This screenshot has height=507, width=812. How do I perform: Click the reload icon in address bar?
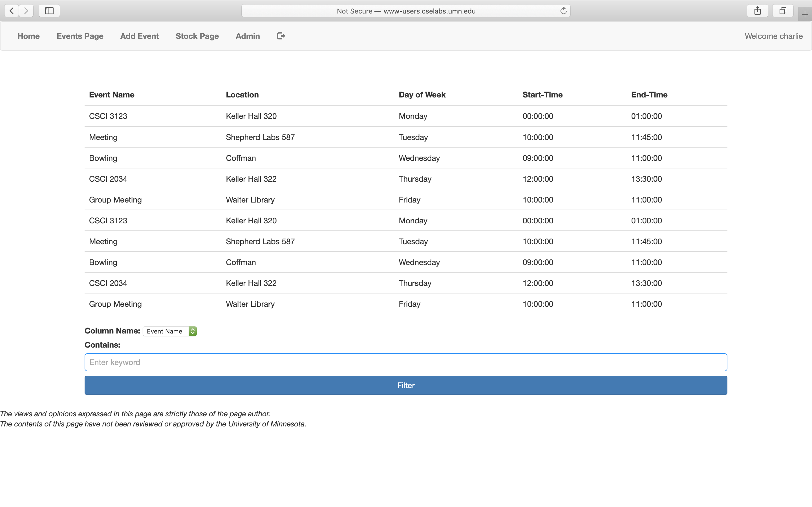tap(563, 10)
